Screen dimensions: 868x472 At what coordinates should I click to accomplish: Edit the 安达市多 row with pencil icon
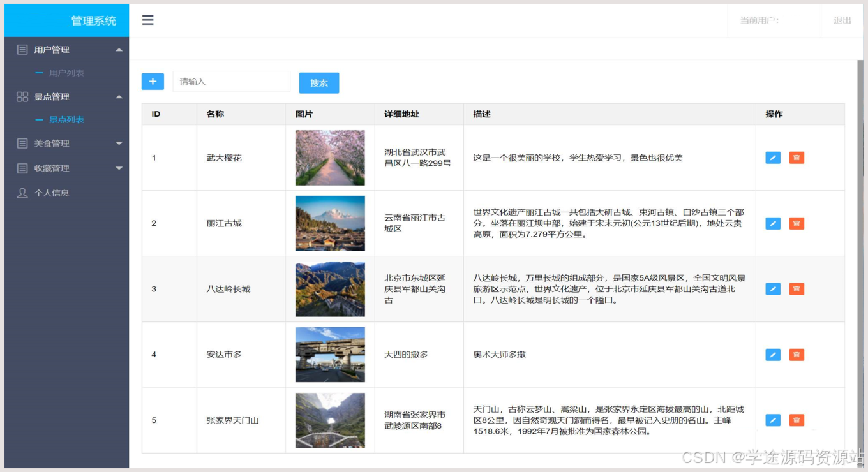coord(773,355)
